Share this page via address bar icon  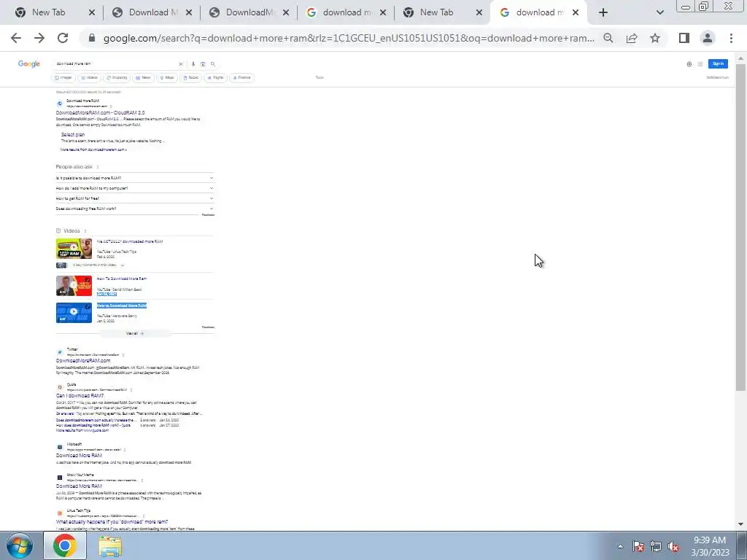tap(632, 38)
